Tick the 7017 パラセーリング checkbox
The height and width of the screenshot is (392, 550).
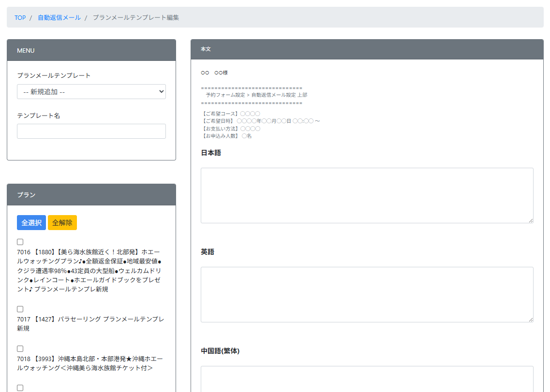click(20, 309)
